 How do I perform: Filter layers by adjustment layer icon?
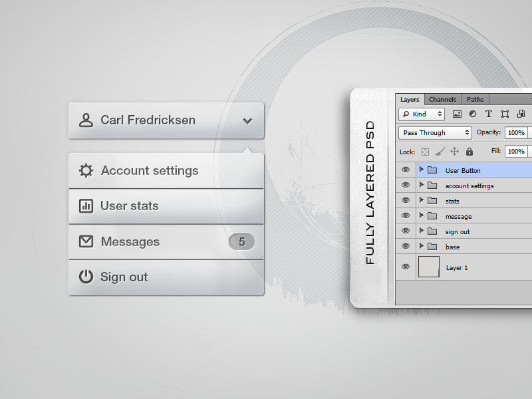pos(473,114)
